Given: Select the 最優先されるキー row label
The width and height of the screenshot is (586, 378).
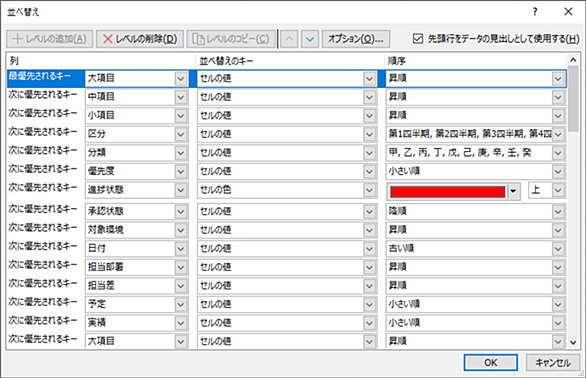Looking at the screenshot, I should click(x=40, y=76).
